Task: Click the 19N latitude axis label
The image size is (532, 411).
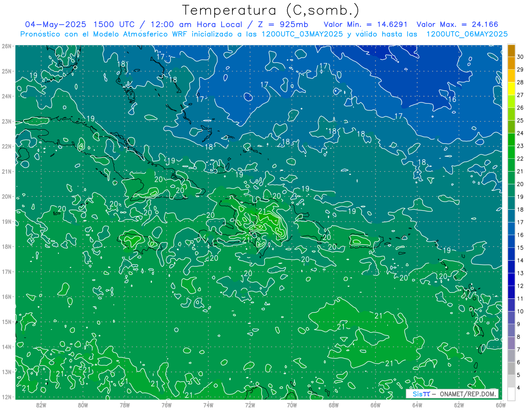Action: (7, 221)
